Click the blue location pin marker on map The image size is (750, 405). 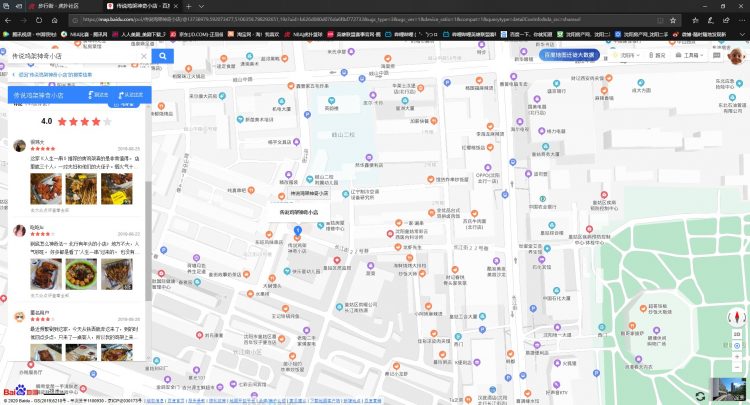click(297, 230)
